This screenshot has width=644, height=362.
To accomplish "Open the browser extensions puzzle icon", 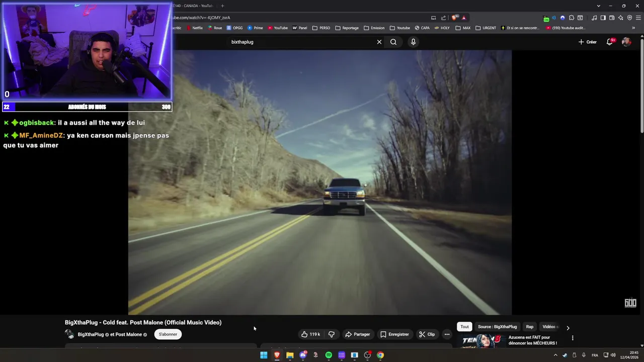I will point(571,18).
